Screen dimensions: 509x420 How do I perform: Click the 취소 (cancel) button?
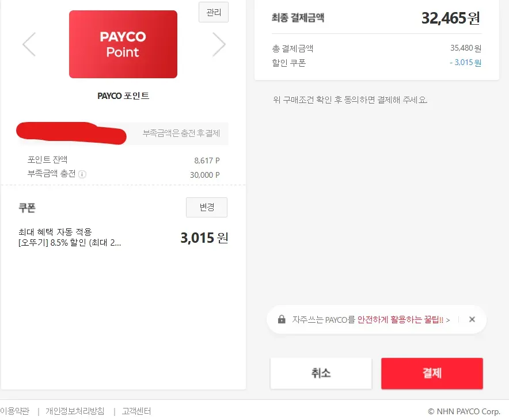(x=321, y=373)
